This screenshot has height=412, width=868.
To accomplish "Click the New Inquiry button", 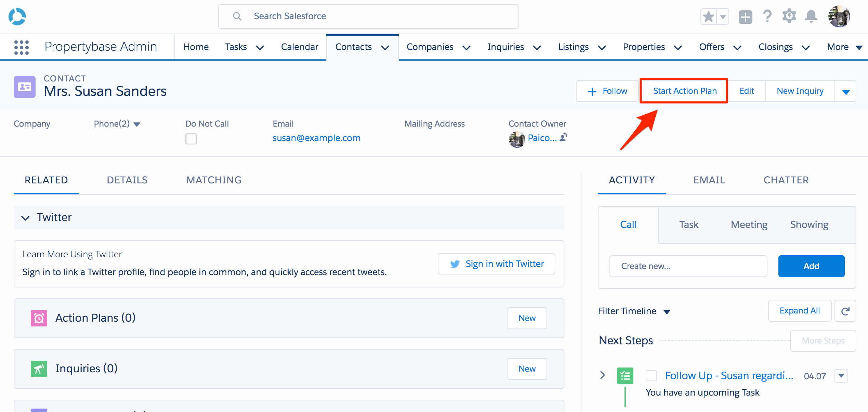I will 800,91.
